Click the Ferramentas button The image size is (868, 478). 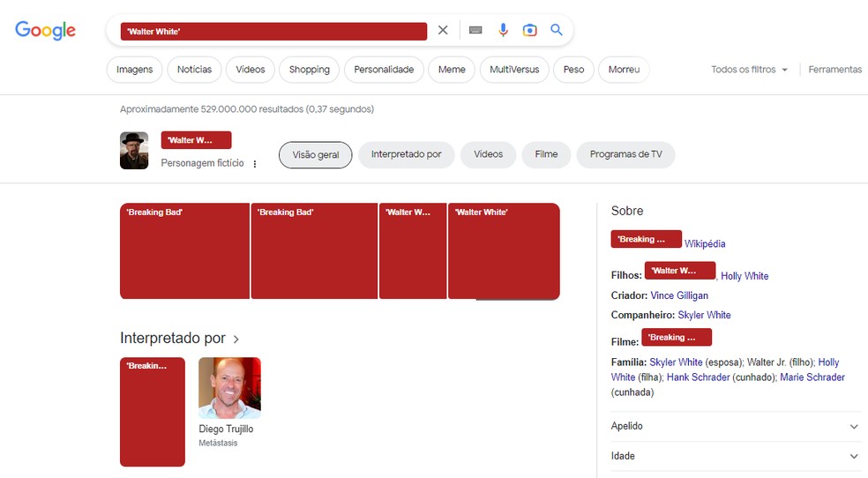tap(834, 70)
